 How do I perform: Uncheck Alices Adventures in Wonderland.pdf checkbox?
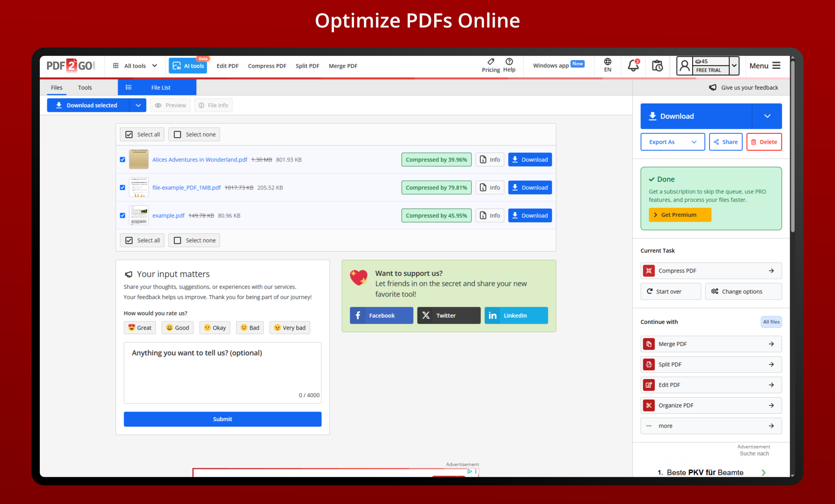[x=122, y=159]
